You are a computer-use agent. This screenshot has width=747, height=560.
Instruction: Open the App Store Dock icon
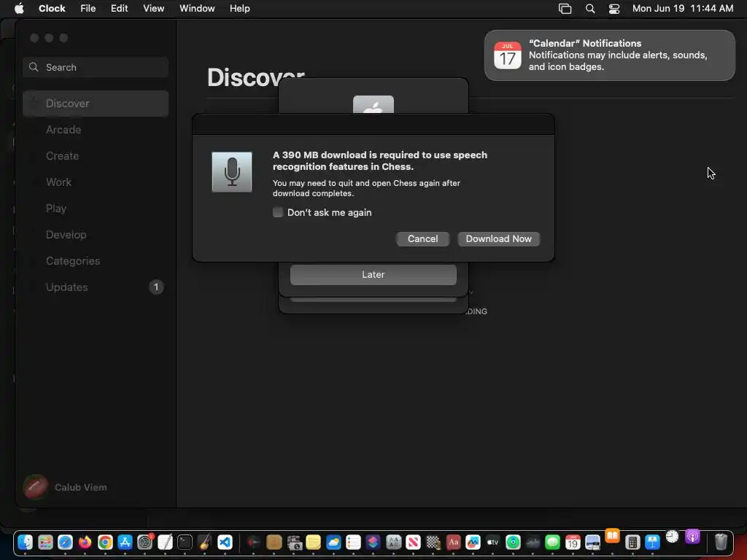[125, 542]
